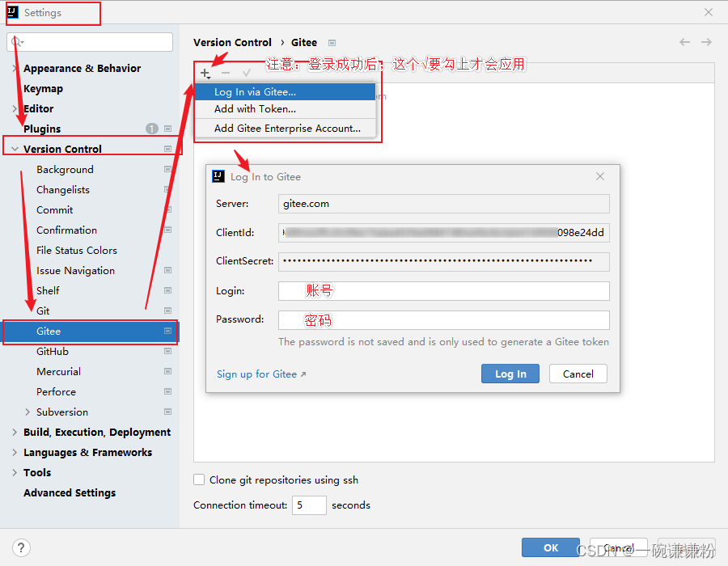The height and width of the screenshot is (566, 728).
Task: Click the Log In button
Action: 510,374
